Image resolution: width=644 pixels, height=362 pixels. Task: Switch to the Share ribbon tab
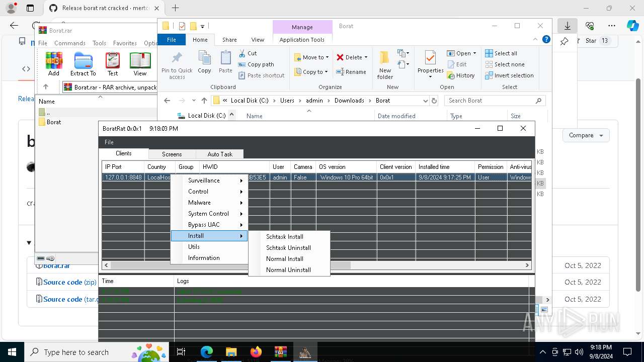(x=229, y=40)
